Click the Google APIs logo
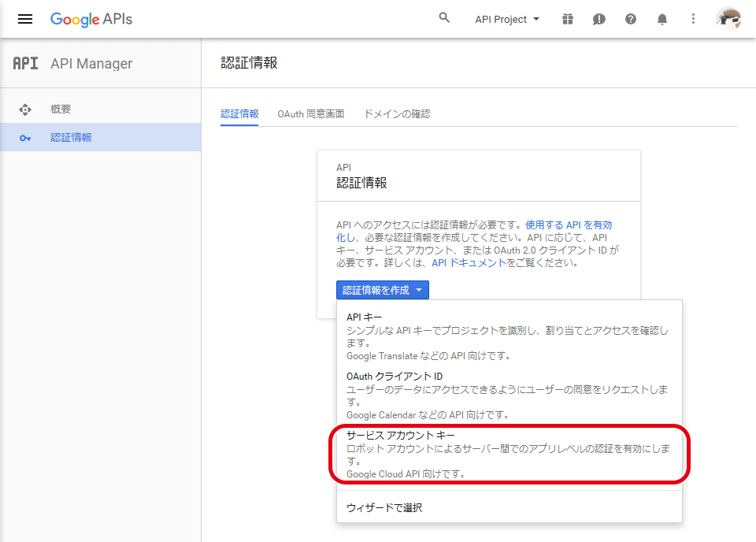 coord(91,19)
